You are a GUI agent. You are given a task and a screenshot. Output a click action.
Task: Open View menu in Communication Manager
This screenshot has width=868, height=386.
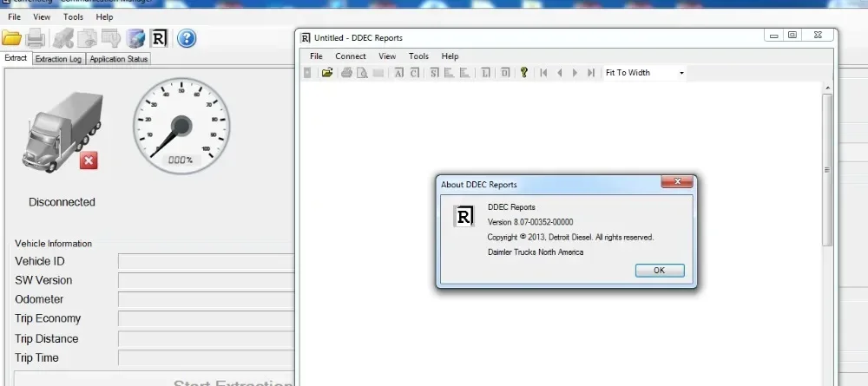[42, 17]
